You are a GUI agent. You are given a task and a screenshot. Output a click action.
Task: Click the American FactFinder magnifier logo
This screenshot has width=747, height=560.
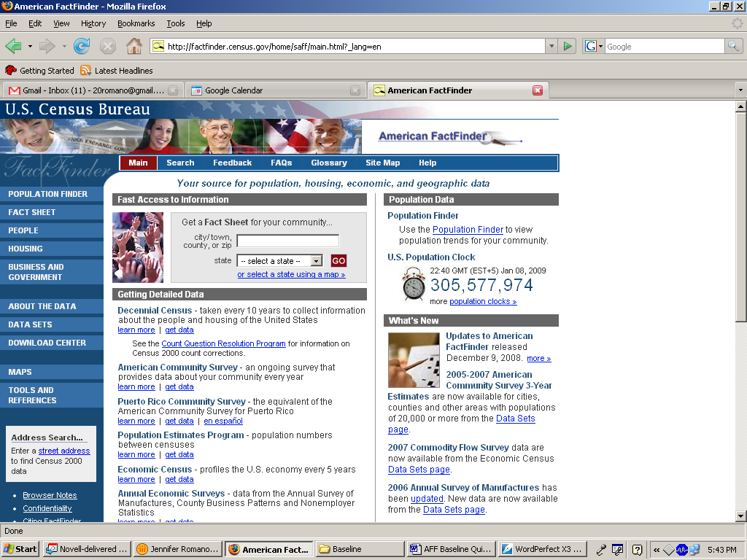click(x=450, y=136)
